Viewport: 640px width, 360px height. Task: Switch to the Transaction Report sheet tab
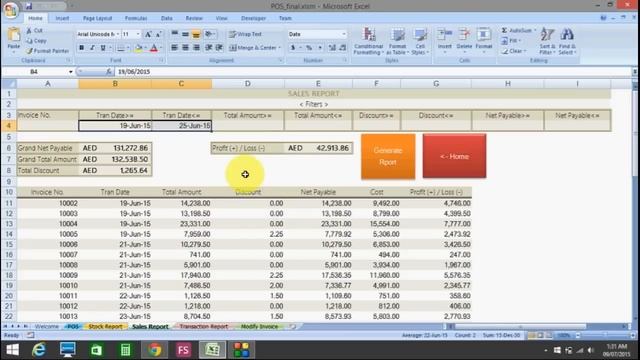[203, 327]
